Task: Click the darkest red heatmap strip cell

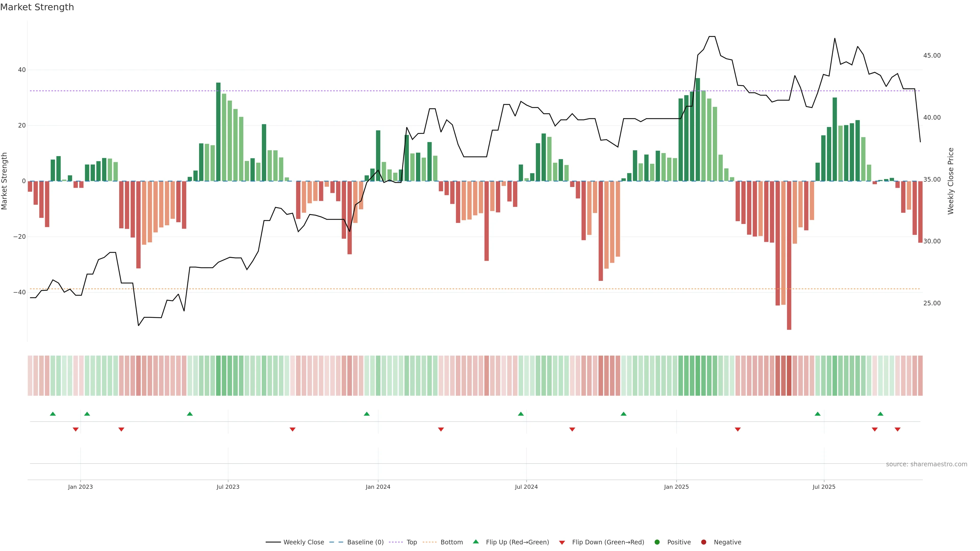Action: point(789,375)
